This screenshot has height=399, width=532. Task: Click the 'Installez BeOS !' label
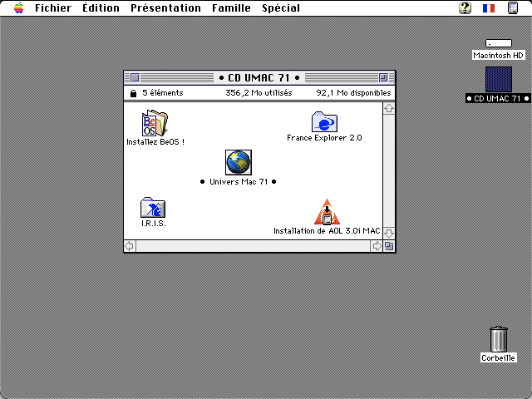pyautogui.click(x=155, y=142)
